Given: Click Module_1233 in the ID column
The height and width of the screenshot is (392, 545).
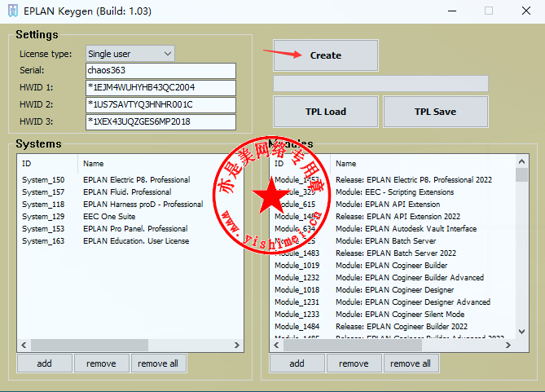Looking at the screenshot, I should (297, 314).
